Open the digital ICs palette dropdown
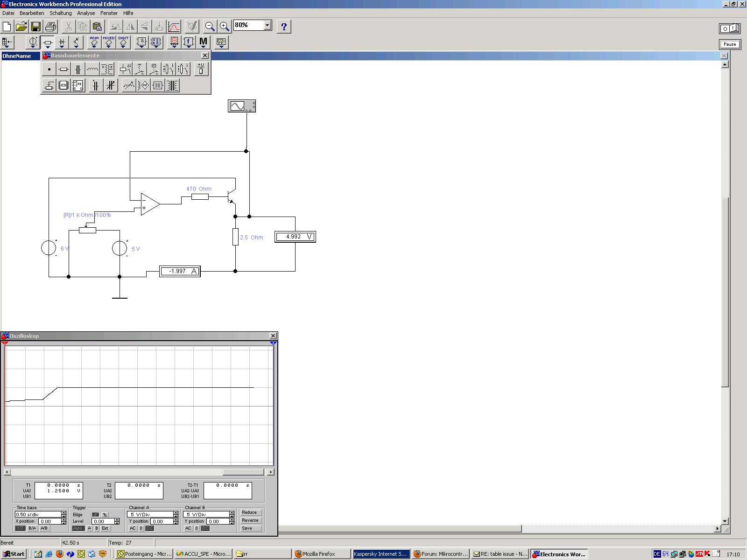747x560 pixels. (123, 42)
